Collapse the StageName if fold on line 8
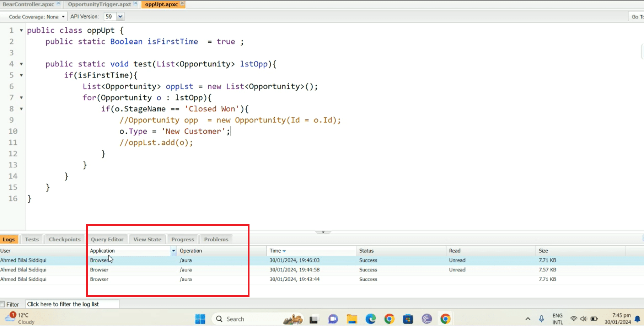The image size is (644, 326). [21, 109]
